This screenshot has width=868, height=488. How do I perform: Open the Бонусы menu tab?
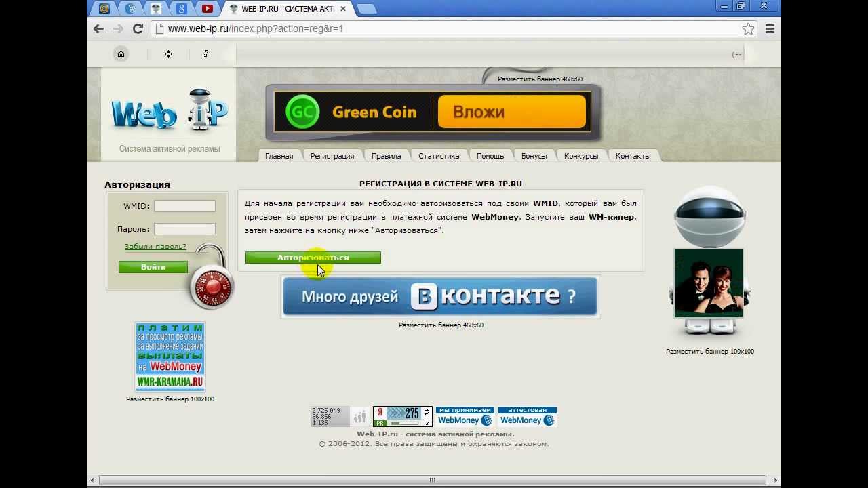(534, 156)
